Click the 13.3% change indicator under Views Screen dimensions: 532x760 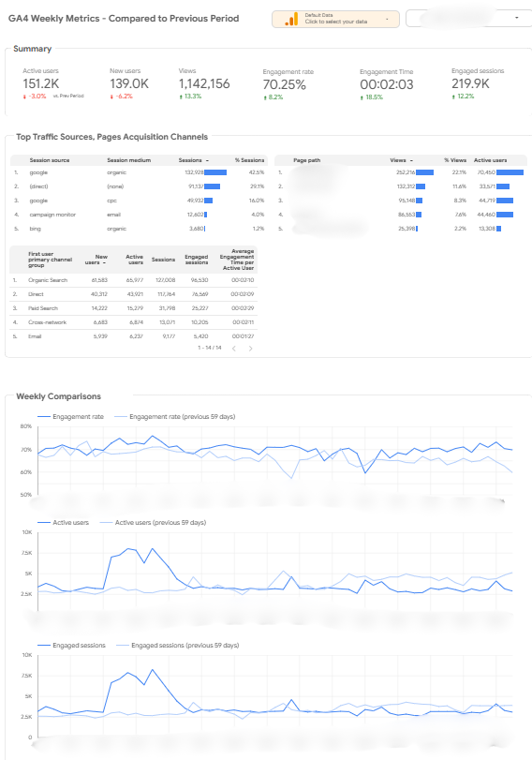pos(190,97)
